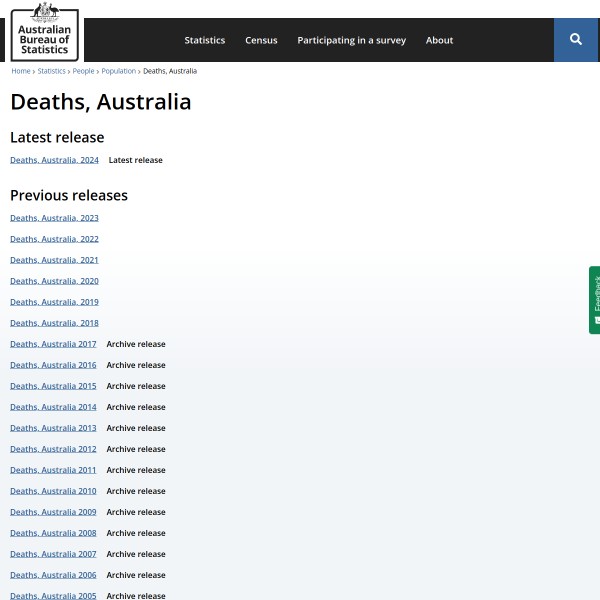
Task: Navigate to Statistics breadcrumb link
Action: (51, 71)
